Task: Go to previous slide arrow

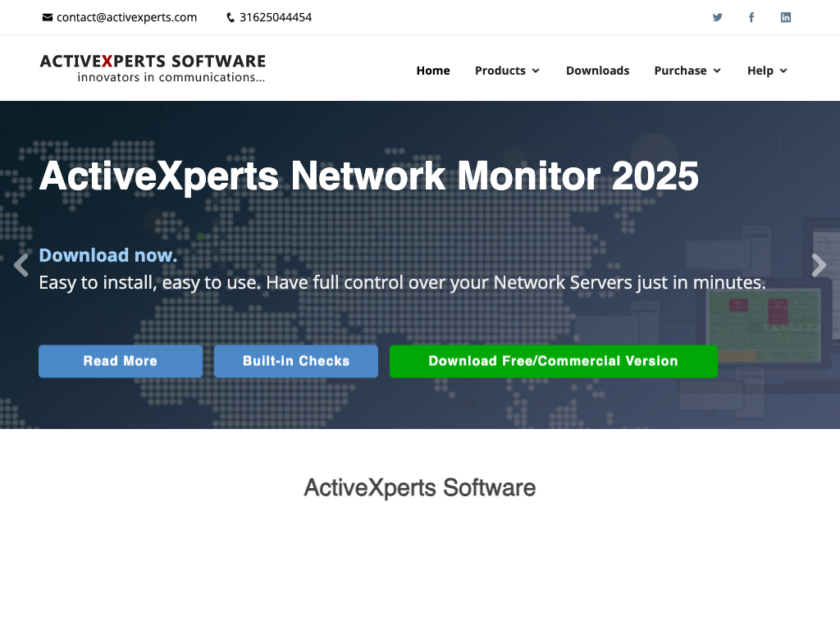Action: [x=21, y=265]
